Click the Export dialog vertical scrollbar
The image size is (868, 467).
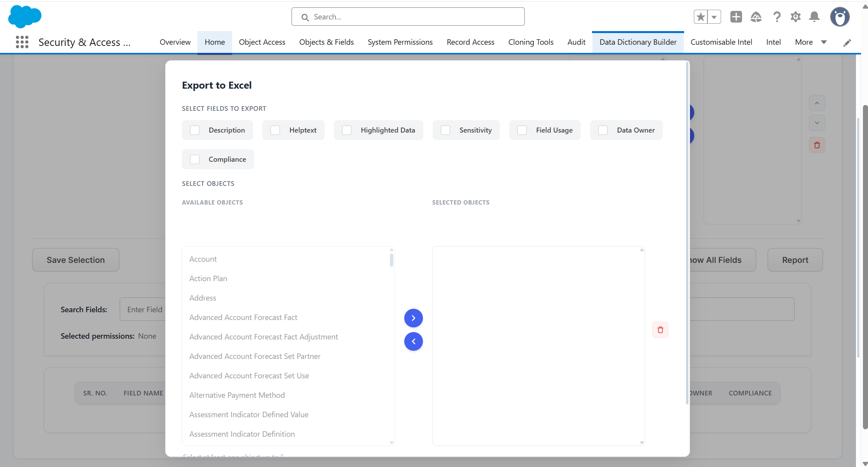point(687,233)
